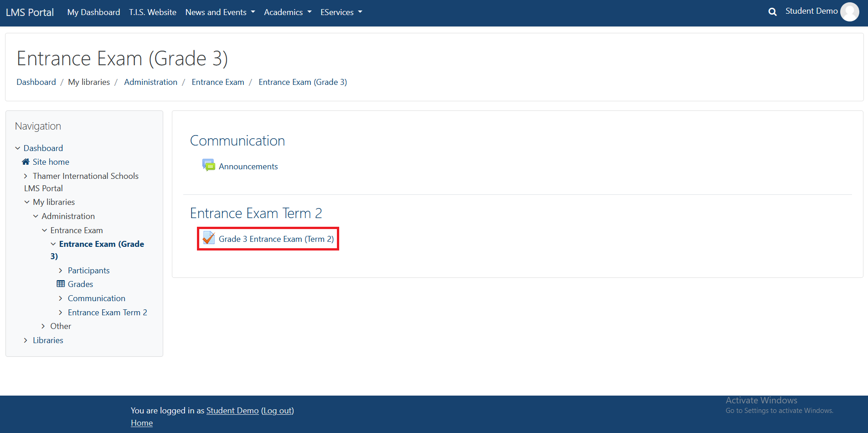Select bold Entrance Exam (Grade 3) tree item
The width and height of the screenshot is (868, 433).
point(98,250)
